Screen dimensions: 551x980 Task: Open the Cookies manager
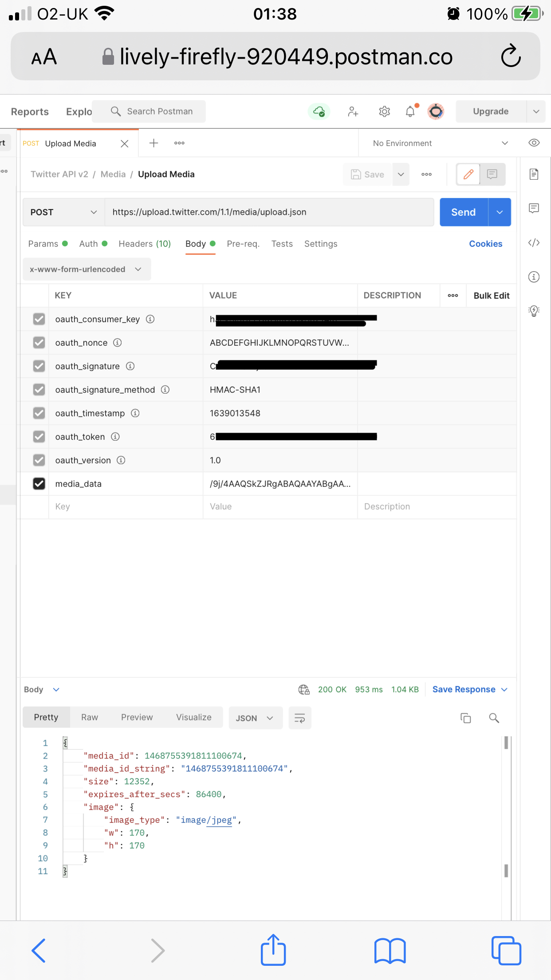[x=485, y=244]
